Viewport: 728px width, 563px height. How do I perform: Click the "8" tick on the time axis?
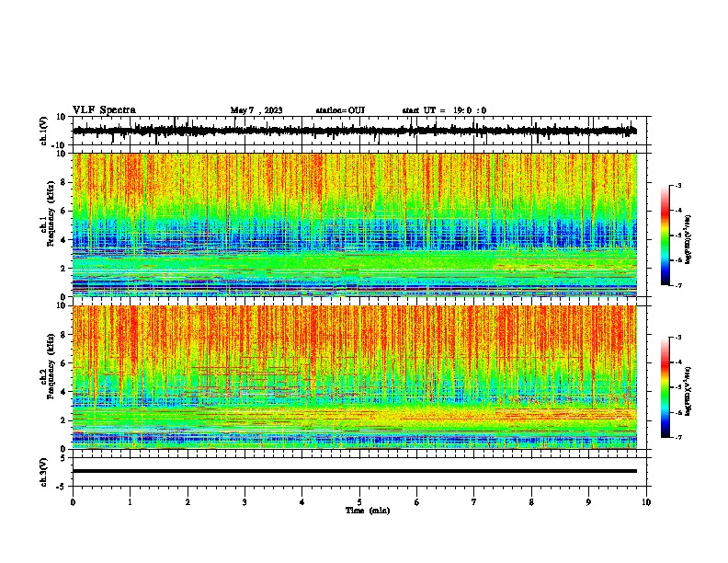[x=531, y=502]
